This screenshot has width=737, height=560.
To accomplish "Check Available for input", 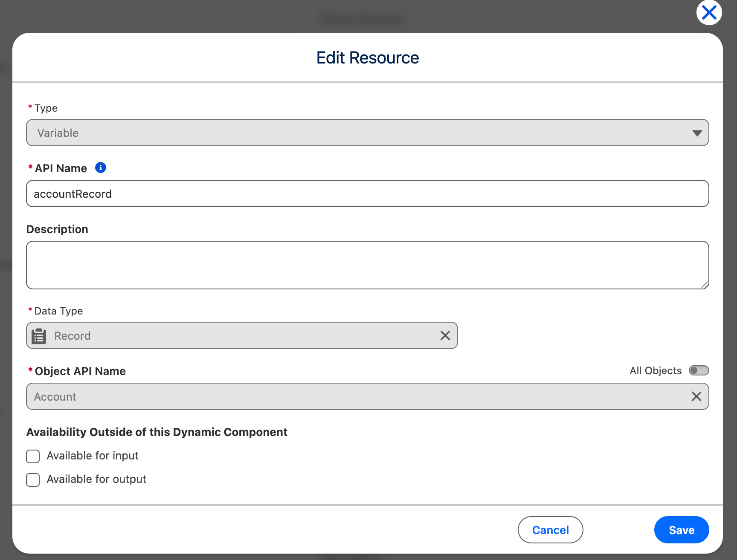I will [33, 456].
